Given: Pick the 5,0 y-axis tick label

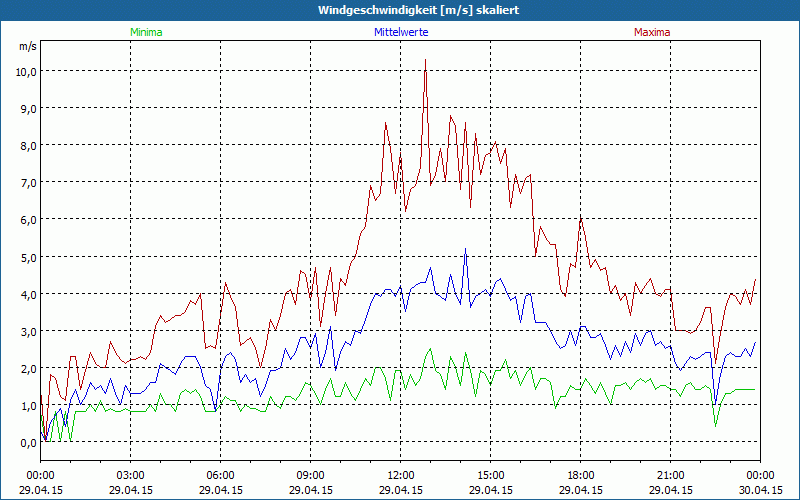Looking at the screenshot, I should 27,257.
